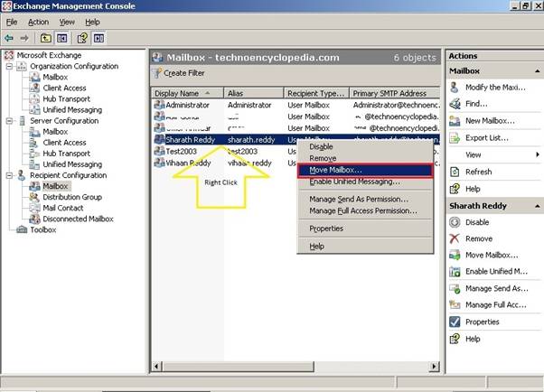This screenshot has height=392, width=544.
Task: Click the Find action icon
Action: 455,104
